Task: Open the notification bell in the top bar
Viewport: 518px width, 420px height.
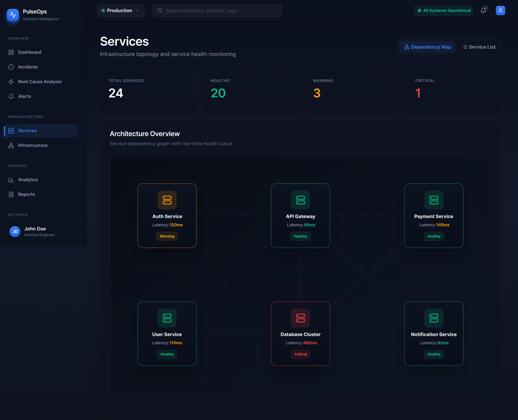Action: pyautogui.click(x=483, y=10)
